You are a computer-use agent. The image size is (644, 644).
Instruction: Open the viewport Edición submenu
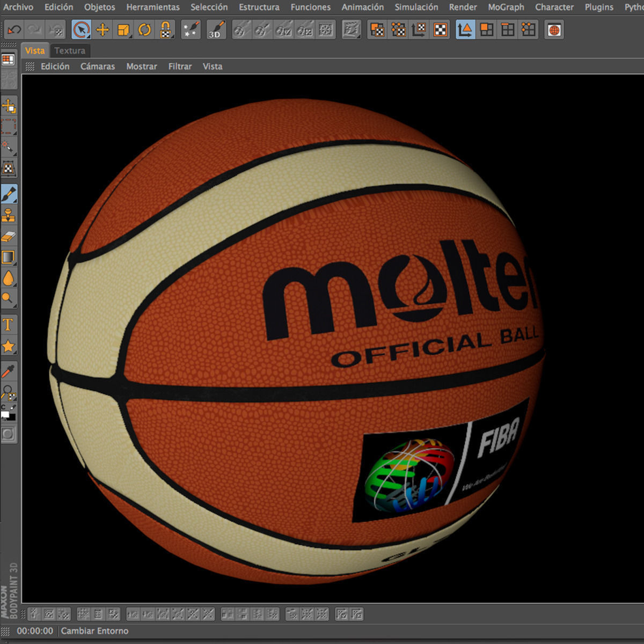point(55,67)
